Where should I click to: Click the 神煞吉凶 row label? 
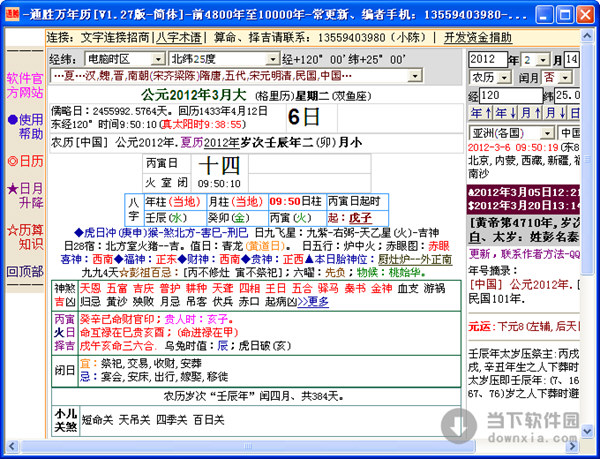tap(65, 295)
